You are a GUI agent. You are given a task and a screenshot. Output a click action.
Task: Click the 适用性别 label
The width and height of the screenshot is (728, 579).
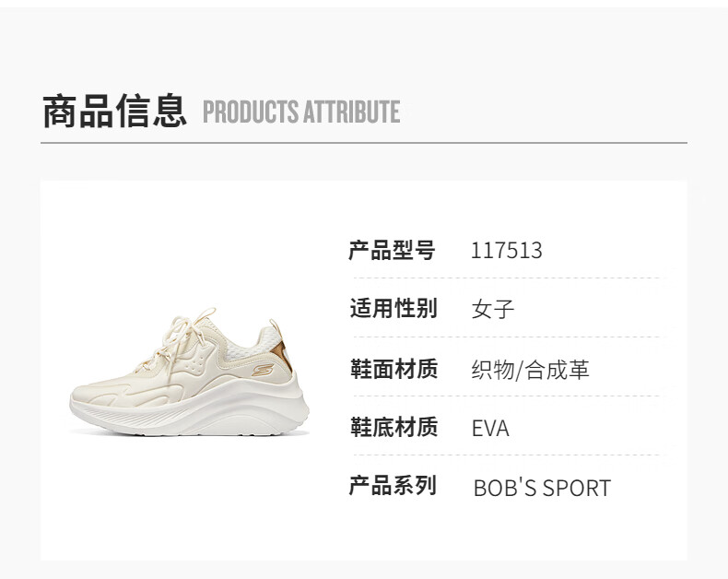(x=393, y=309)
